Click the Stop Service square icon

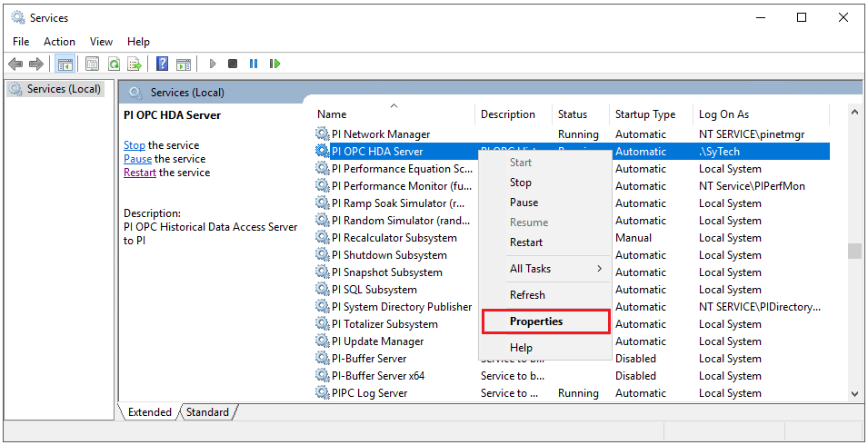pos(233,64)
